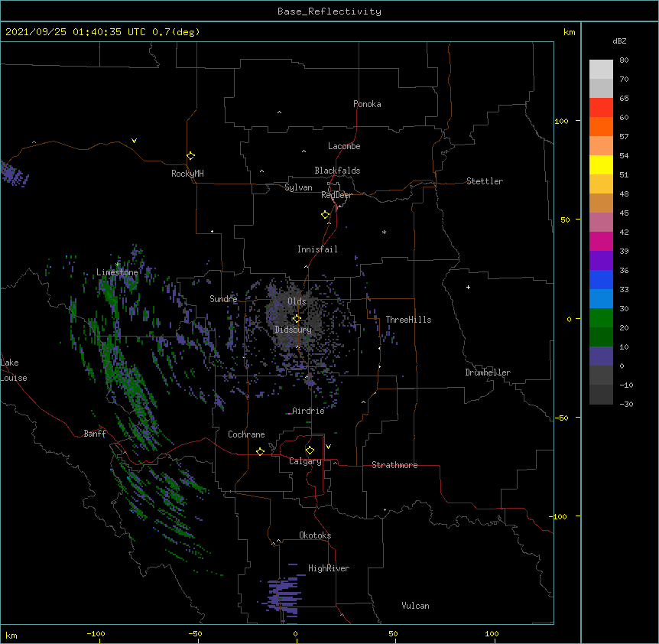Click the 50 tick on bottom axis
Screen dimensions: 659x644
[393, 633]
